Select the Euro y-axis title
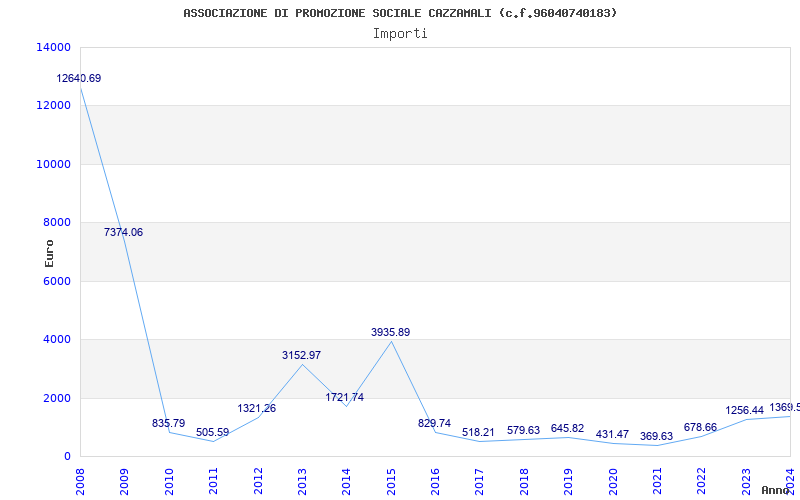This screenshot has height=500, width=800. click(x=49, y=252)
